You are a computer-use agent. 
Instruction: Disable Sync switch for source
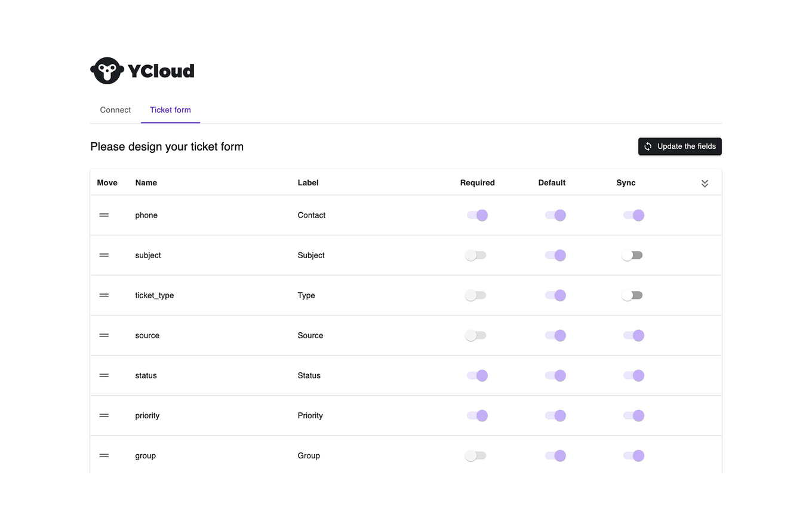(633, 335)
